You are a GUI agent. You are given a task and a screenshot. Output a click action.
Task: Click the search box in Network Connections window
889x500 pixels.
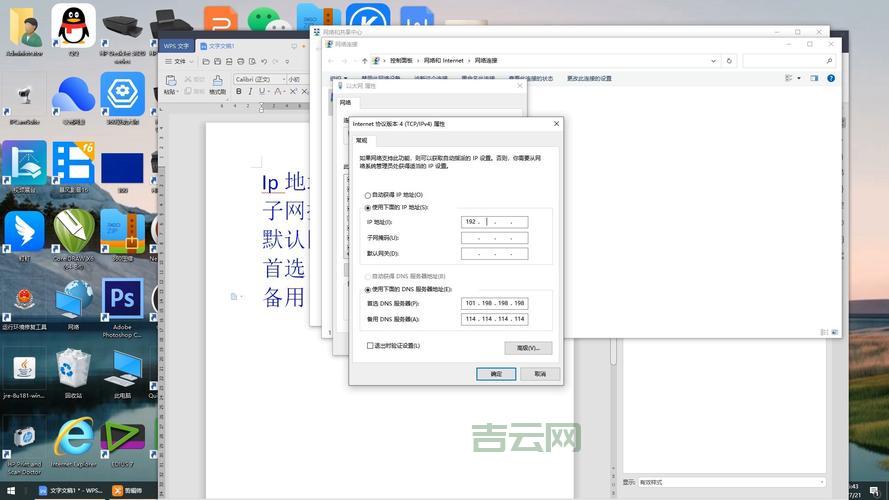788,61
